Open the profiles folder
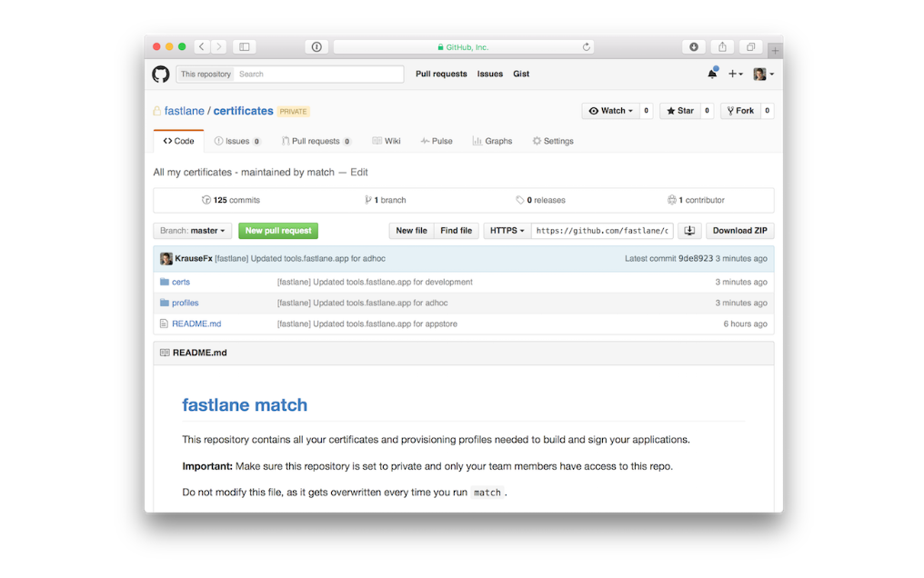Image resolution: width=924 pixels, height=578 pixels. point(185,303)
